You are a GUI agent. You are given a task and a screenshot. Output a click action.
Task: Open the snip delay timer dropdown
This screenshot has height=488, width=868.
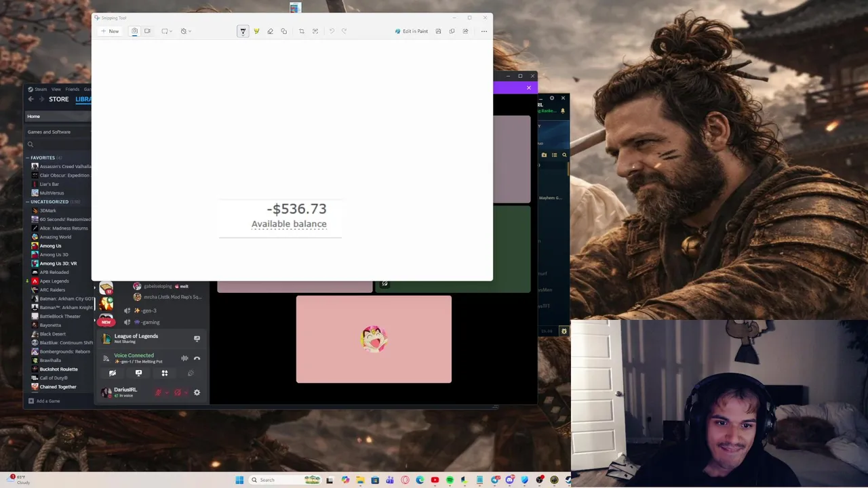(x=186, y=31)
